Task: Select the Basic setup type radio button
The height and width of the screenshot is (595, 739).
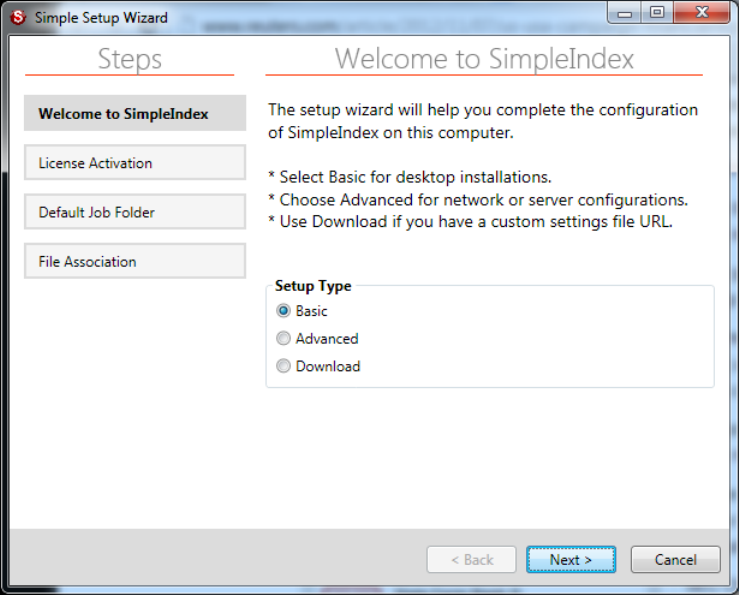Action: point(284,311)
